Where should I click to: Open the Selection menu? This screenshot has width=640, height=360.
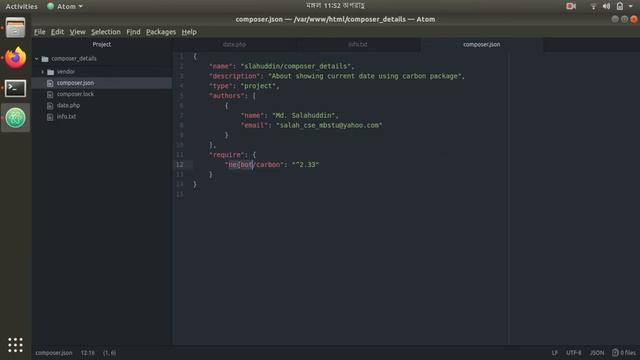coord(106,32)
